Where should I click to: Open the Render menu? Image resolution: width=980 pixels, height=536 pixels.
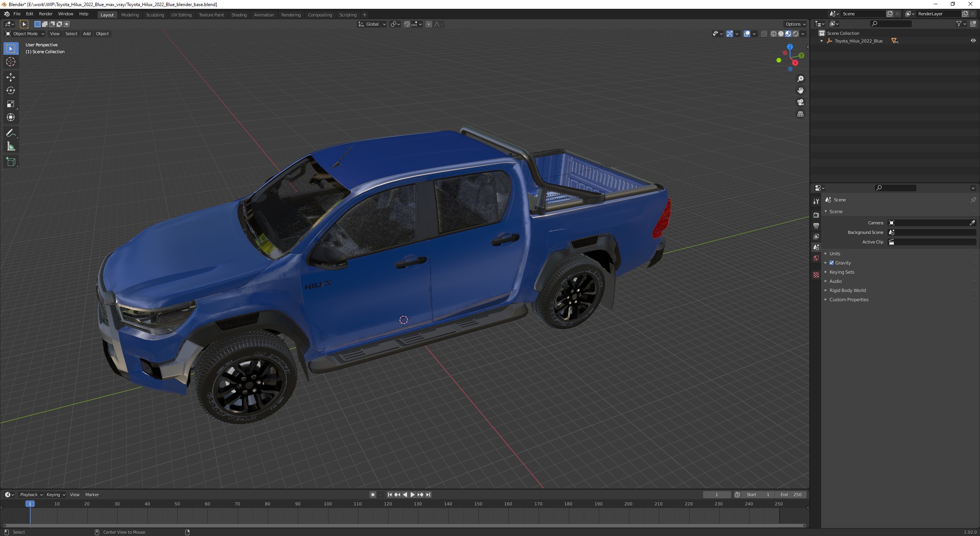click(46, 14)
